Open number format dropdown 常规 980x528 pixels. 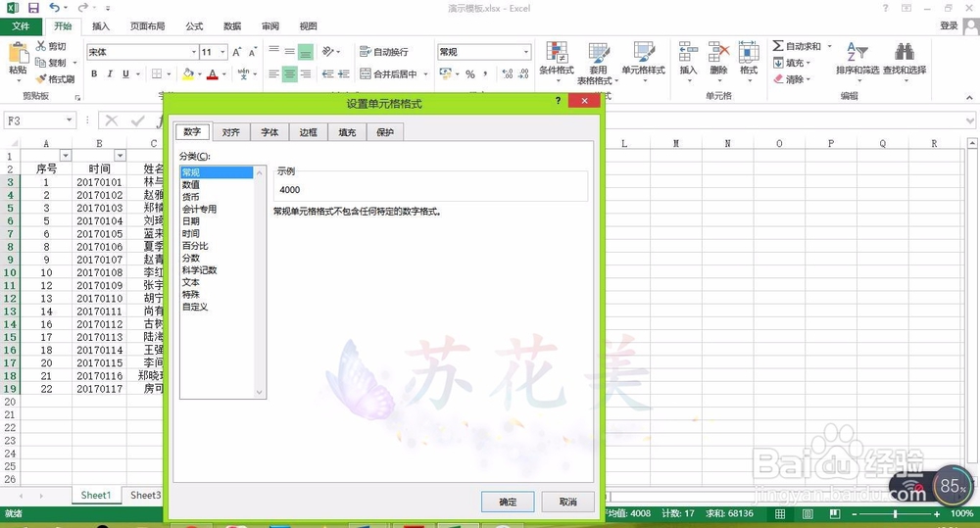click(526, 52)
